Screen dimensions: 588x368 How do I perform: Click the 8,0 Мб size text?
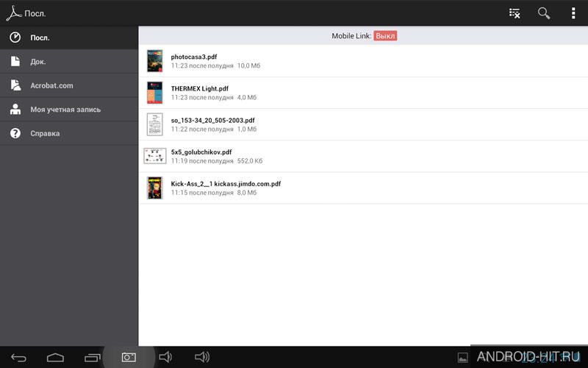click(x=247, y=193)
